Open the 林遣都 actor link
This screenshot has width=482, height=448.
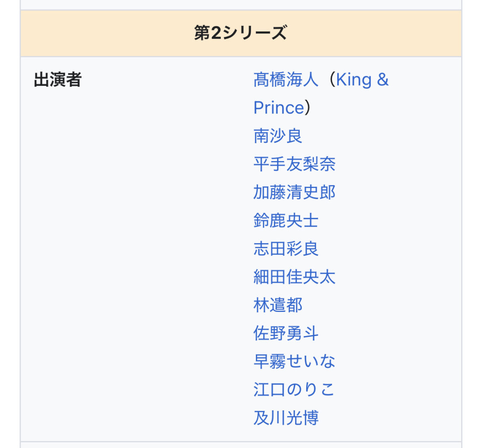click(278, 305)
